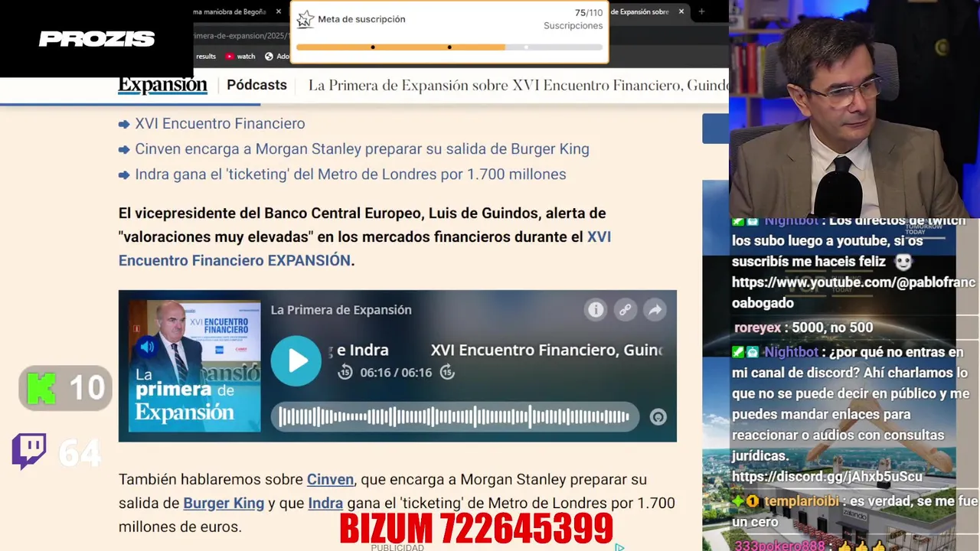The image size is (980, 551).
Task: Open the Burger King hyperlink
Action: pyautogui.click(x=224, y=504)
